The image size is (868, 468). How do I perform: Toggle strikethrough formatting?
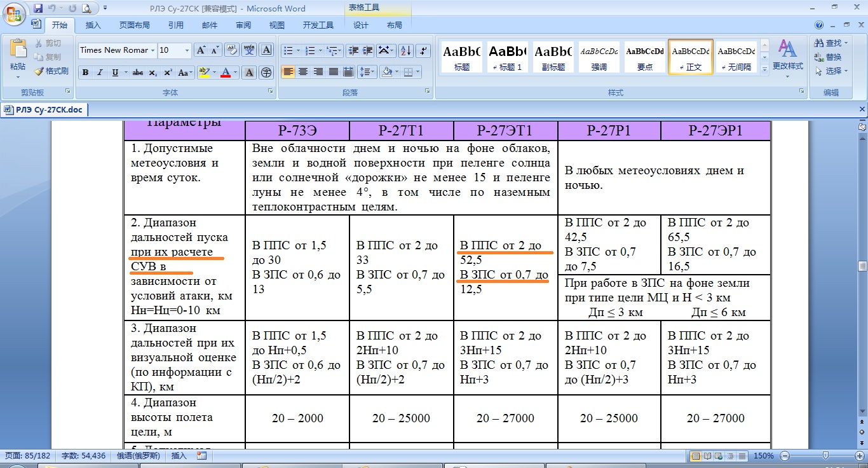click(x=137, y=72)
